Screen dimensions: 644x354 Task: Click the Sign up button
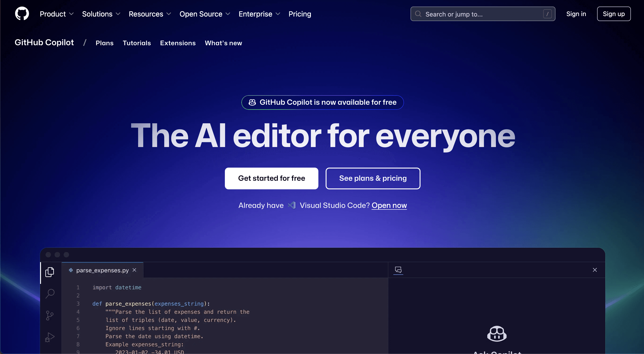(614, 14)
